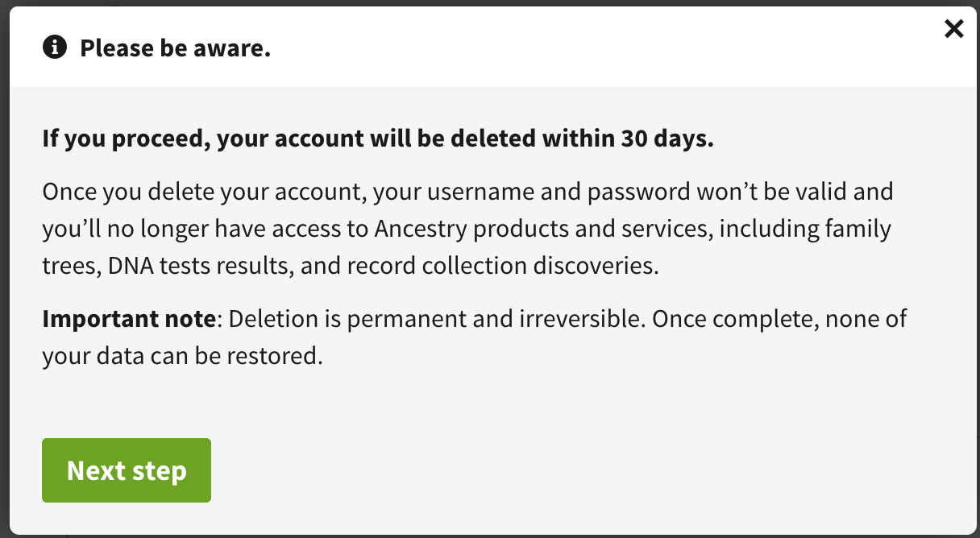Proceed by clicking Next step
Viewport: 980px width, 538px height.
[x=126, y=470]
